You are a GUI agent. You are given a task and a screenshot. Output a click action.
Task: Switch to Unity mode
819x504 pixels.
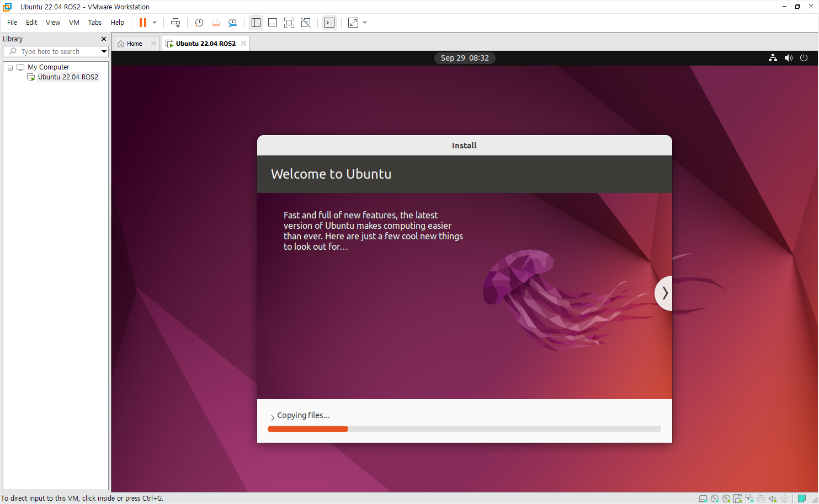pos(306,23)
